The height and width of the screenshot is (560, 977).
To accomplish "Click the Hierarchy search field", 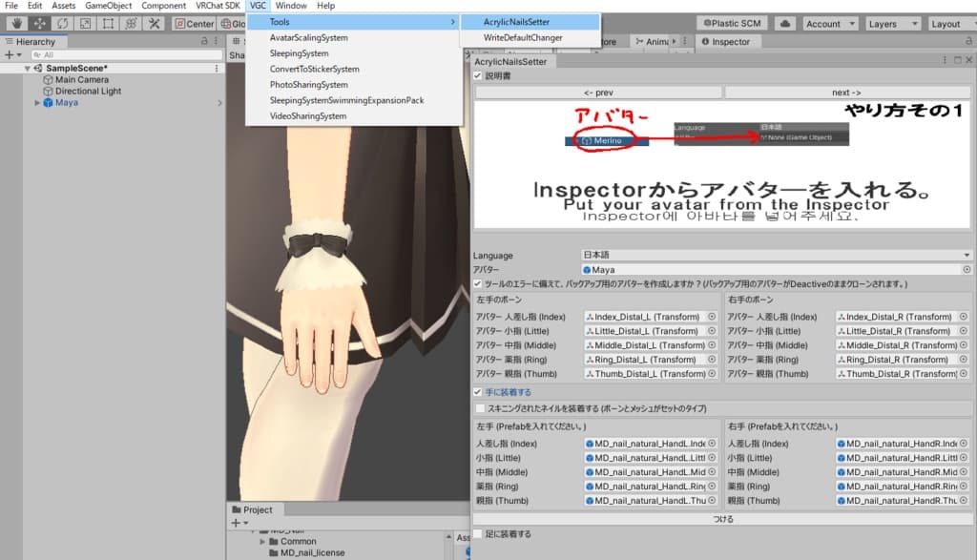I will 114,55.
